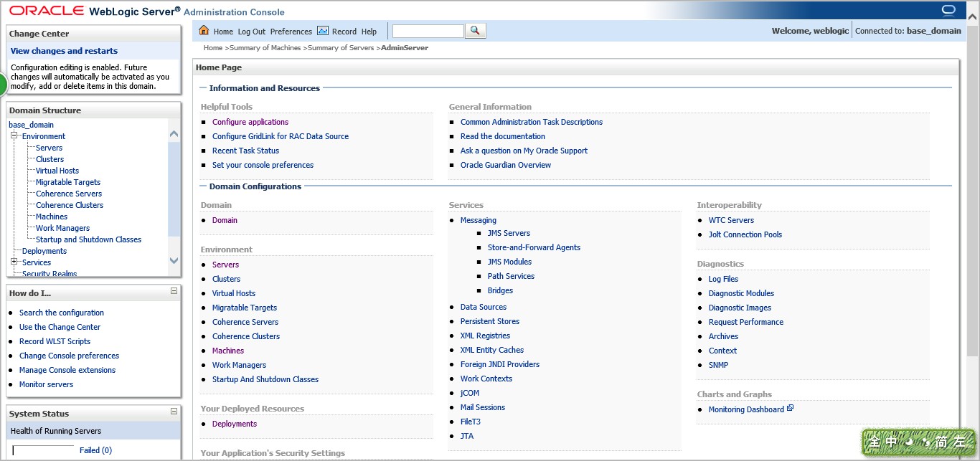Image resolution: width=980 pixels, height=461 pixels.
Task: Open Manage Console extensions link
Action: [67, 370]
